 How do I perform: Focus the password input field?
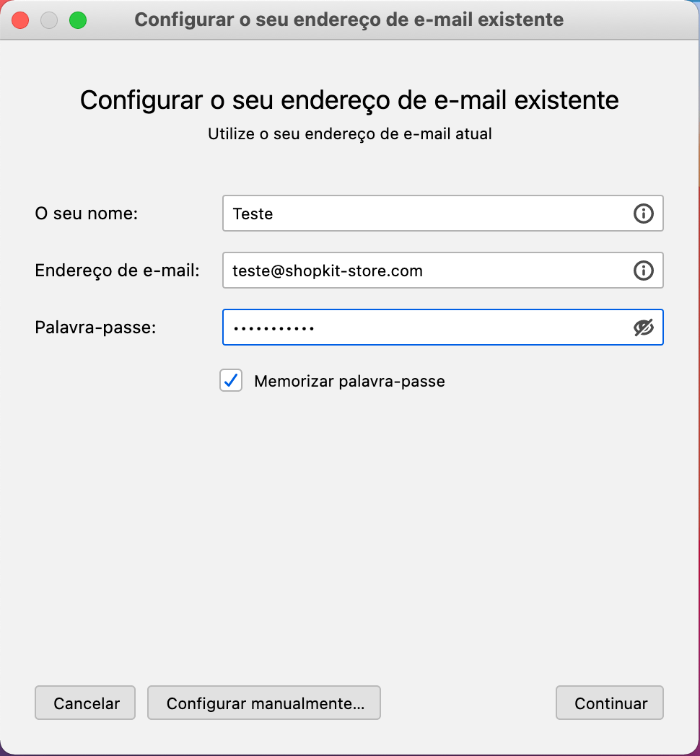point(426,328)
